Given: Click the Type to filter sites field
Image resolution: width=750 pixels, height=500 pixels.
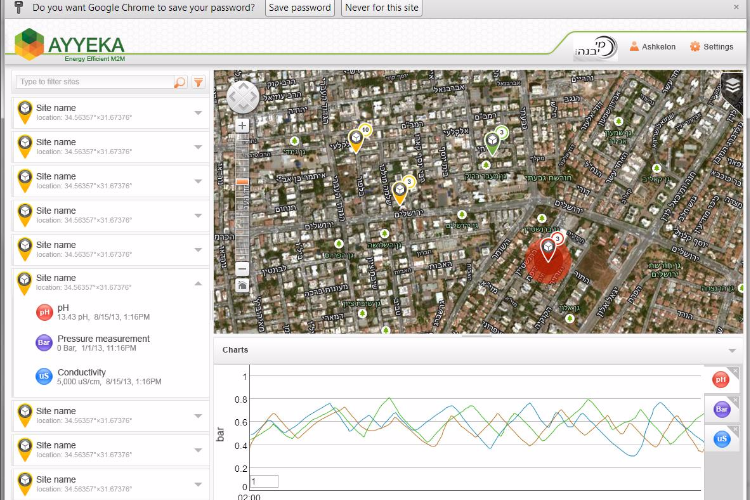Looking at the screenshot, I should pyautogui.click(x=95, y=82).
